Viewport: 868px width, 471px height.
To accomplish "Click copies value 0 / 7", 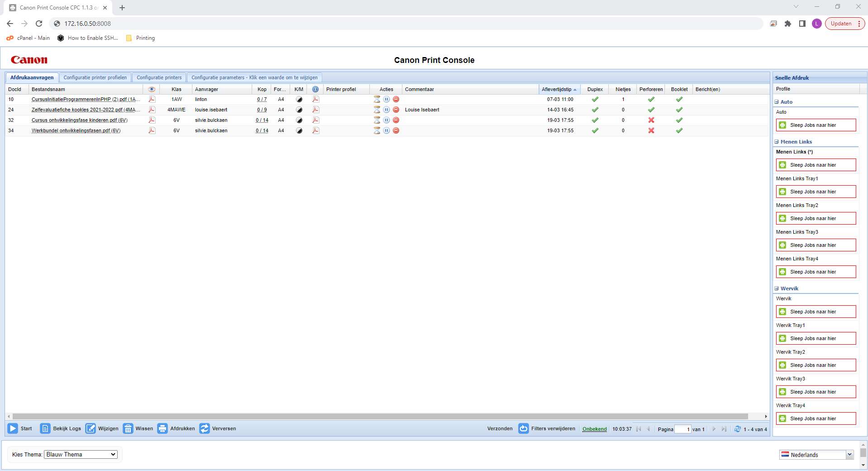I will coord(262,99).
